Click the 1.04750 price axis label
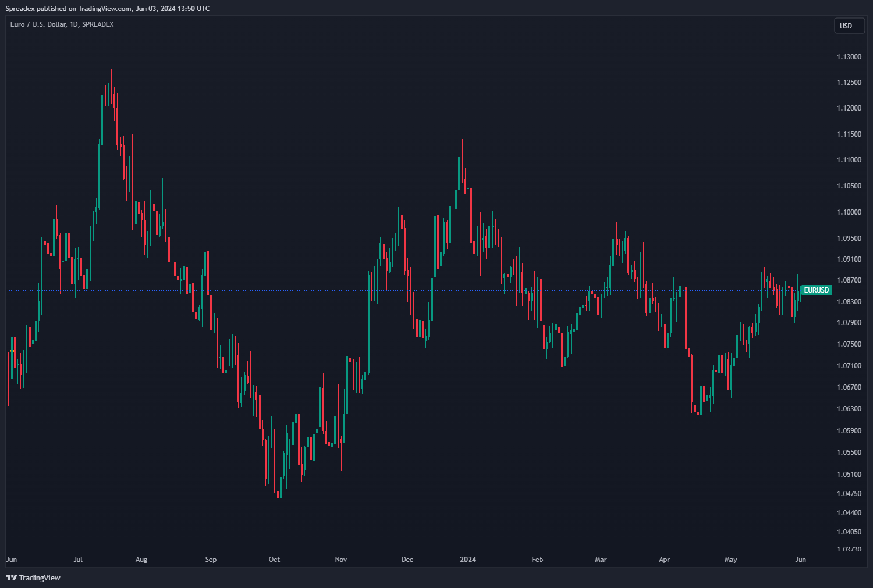The height and width of the screenshot is (588, 873). point(849,494)
